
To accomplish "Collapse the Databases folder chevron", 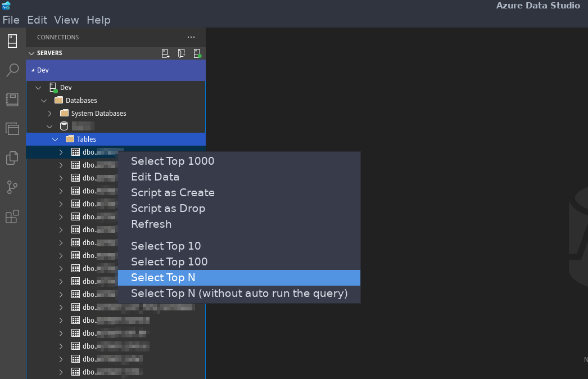I will click(x=44, y=101).
